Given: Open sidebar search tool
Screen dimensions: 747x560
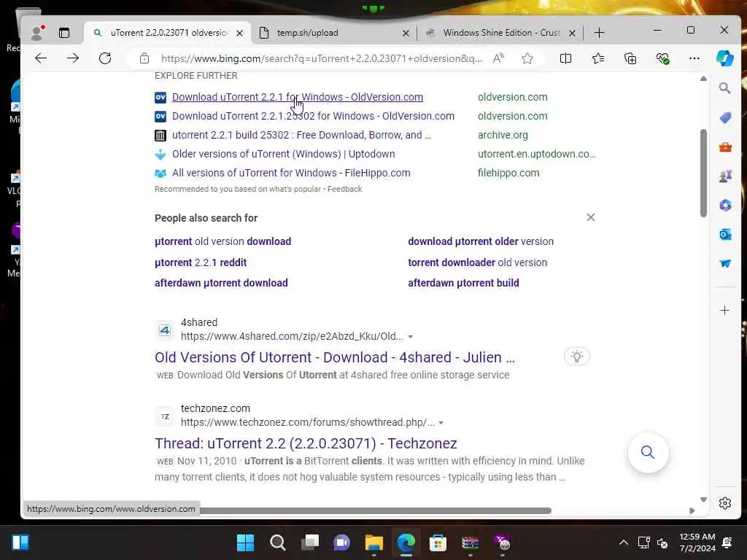Looking at the screenshot, I should point(724,87).
